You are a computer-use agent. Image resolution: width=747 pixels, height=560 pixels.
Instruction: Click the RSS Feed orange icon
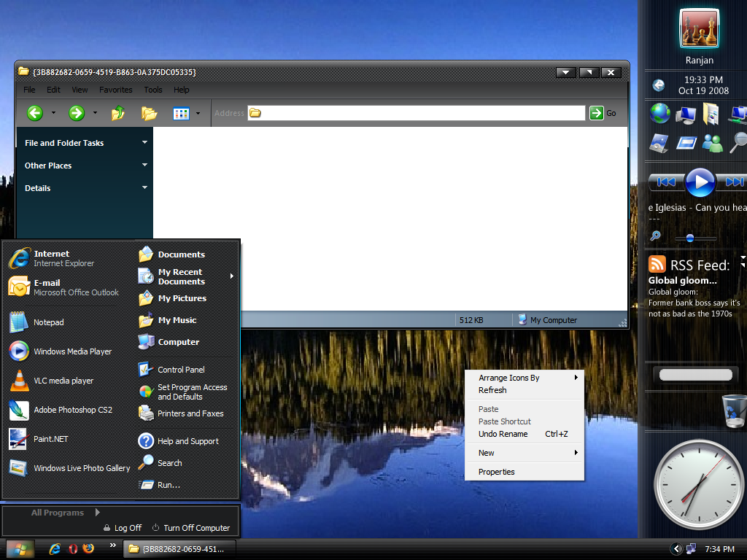657,265
